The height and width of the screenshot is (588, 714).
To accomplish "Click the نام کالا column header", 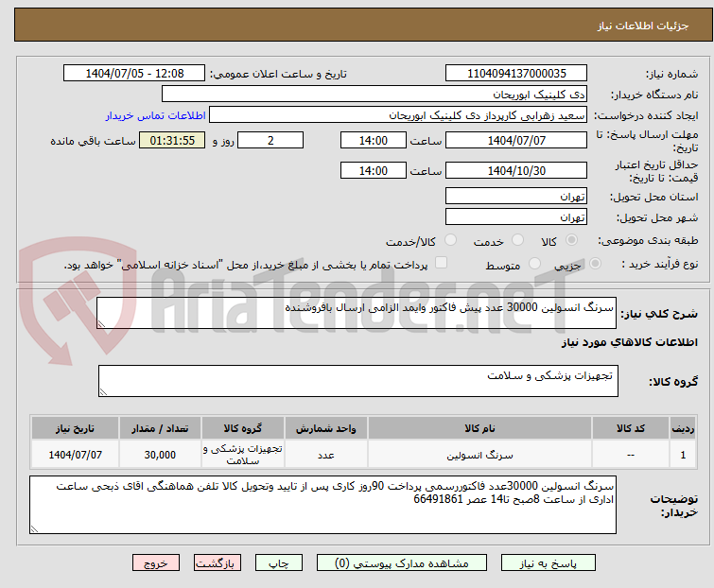I will [x=479, y=428].
